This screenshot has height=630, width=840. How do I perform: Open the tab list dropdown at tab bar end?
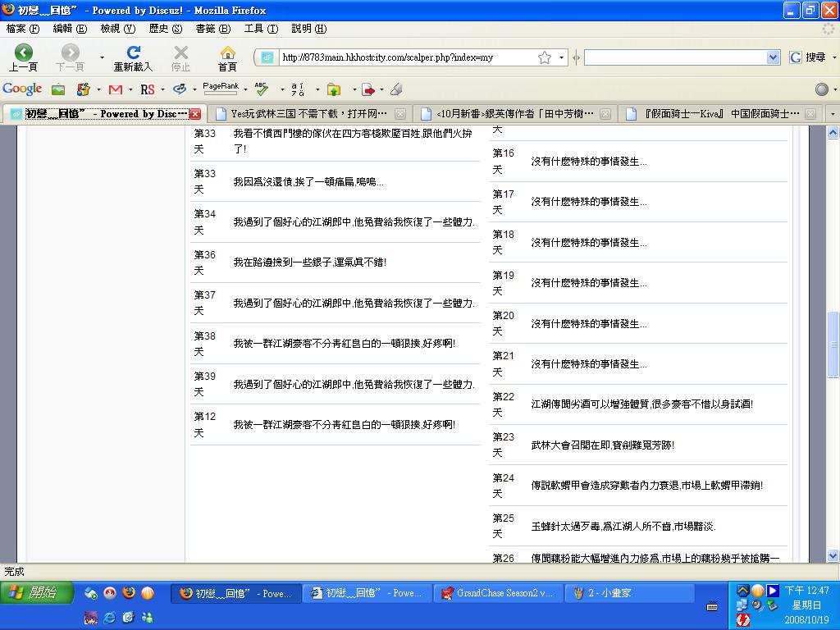pos(832,114)
